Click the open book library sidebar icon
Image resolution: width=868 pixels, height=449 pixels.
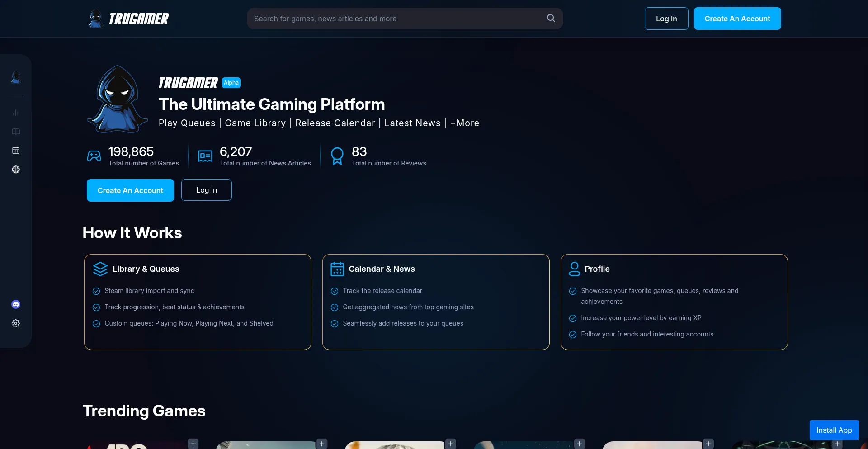(16, 132)
